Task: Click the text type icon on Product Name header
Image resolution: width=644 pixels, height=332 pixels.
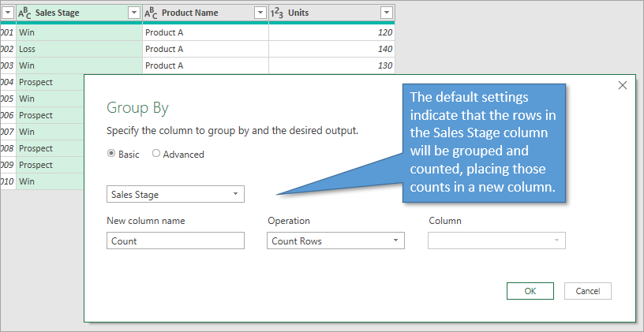Action: coord(151,13)
